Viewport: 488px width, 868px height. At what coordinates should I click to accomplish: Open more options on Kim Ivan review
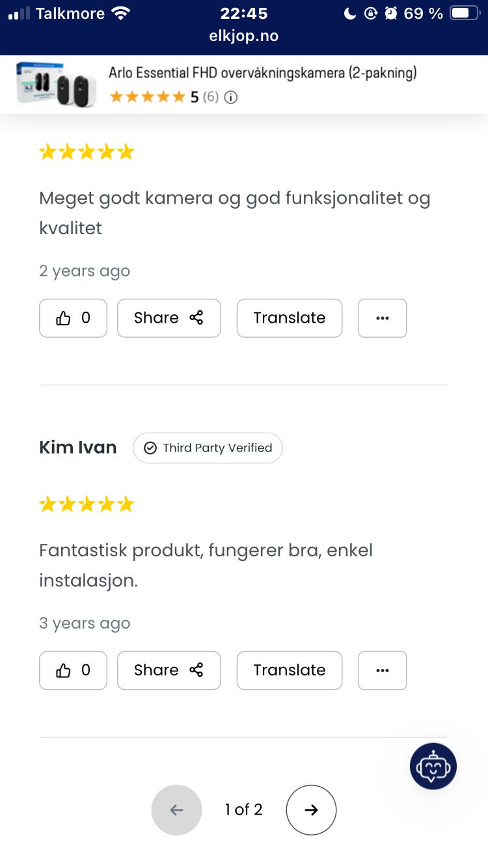pyautogui.click(x=383, y=670)
